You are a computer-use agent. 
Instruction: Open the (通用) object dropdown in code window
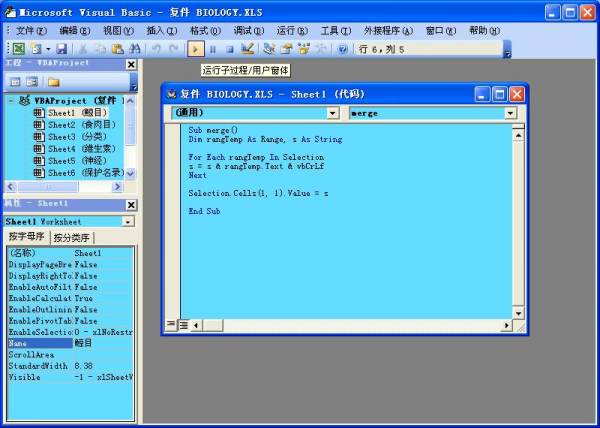click(x=333, y=113)
